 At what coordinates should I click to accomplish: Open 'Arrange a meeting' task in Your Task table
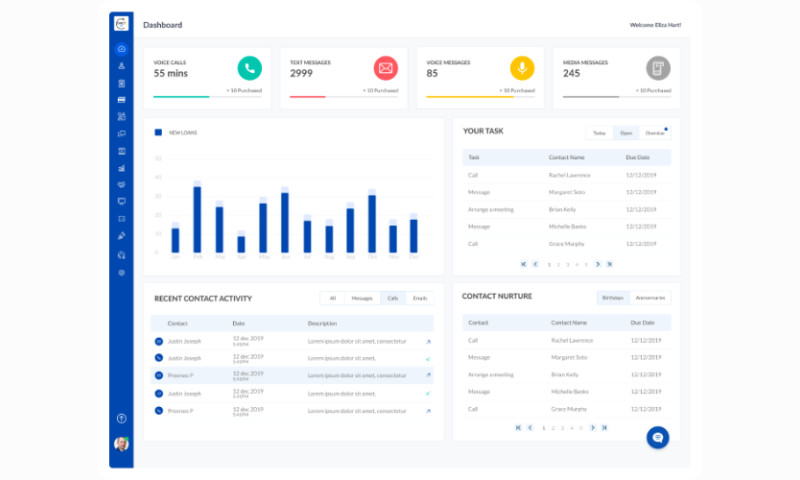491,210
